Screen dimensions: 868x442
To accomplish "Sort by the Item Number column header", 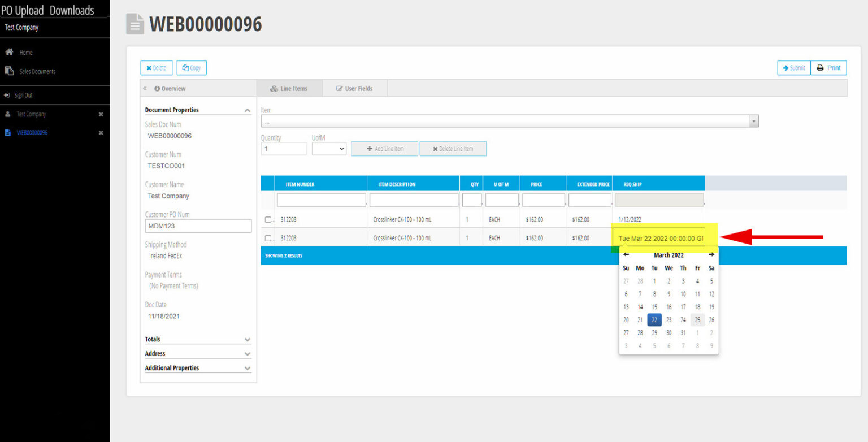I will [x=320, y=184].
